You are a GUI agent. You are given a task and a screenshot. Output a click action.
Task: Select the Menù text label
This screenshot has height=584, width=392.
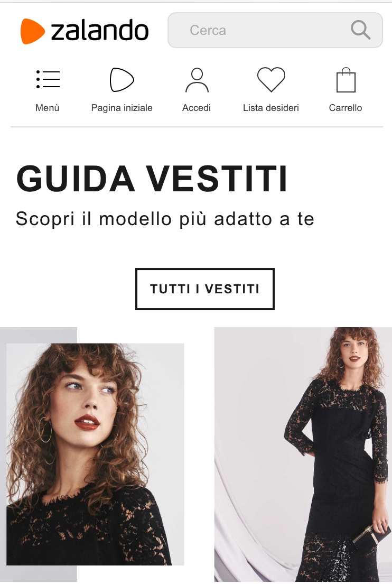pyautogui.click(x=47, y=108)
